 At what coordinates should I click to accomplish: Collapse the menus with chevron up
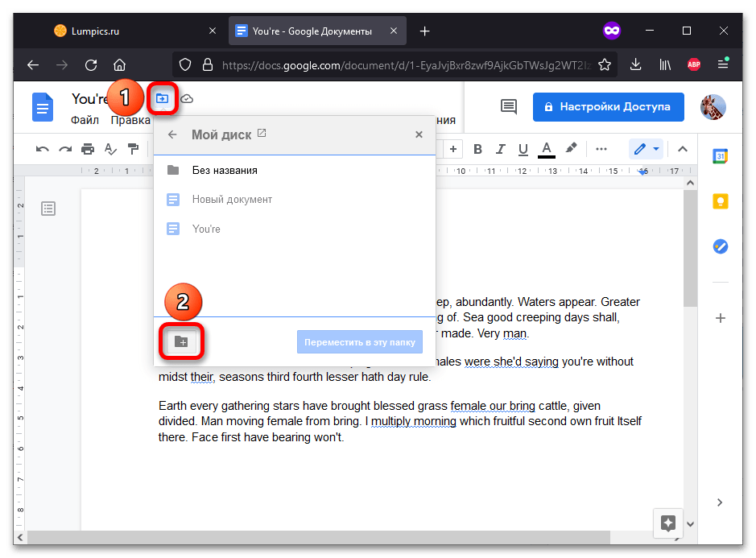pyautogui.click(x=682, y=149)
